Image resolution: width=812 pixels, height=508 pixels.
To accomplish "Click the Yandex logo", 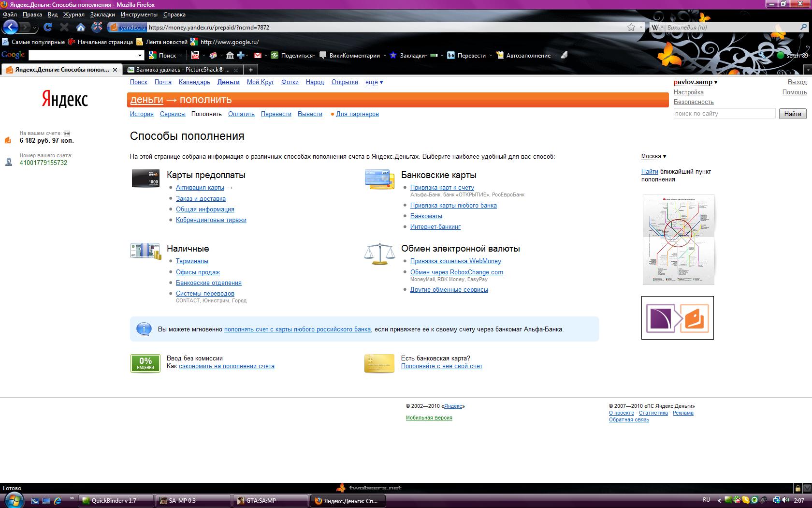I will click(x=65, y=99).
